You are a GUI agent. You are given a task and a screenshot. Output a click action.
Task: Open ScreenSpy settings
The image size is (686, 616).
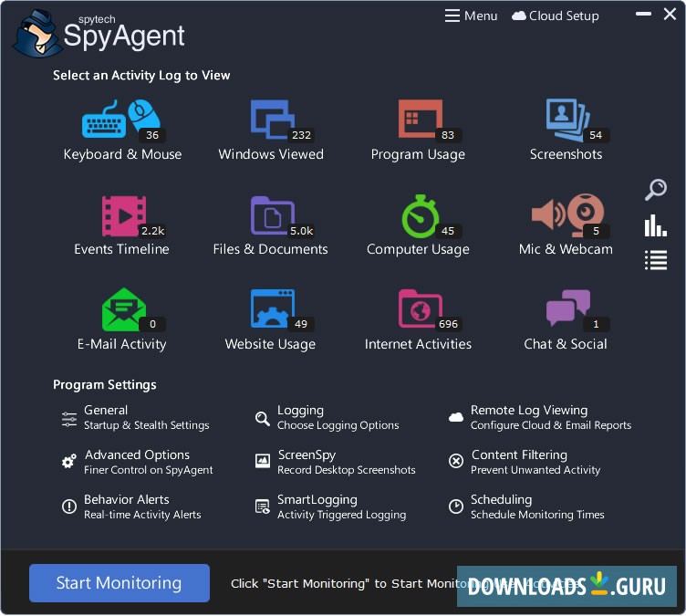(307, 454)
